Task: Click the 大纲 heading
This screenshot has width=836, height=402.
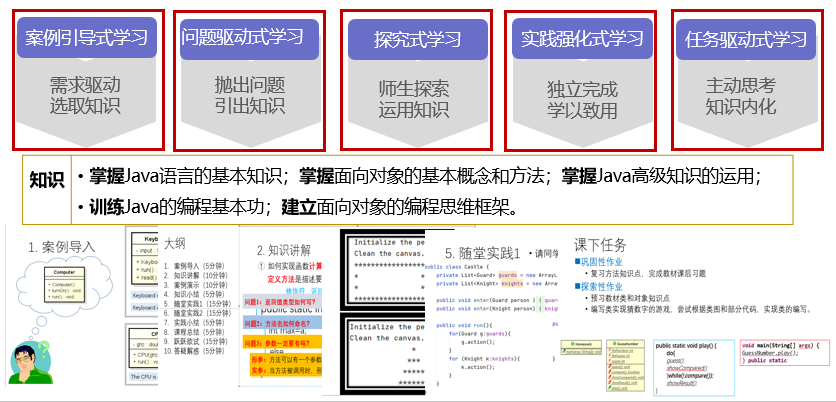Action: (x=174, y=244)
